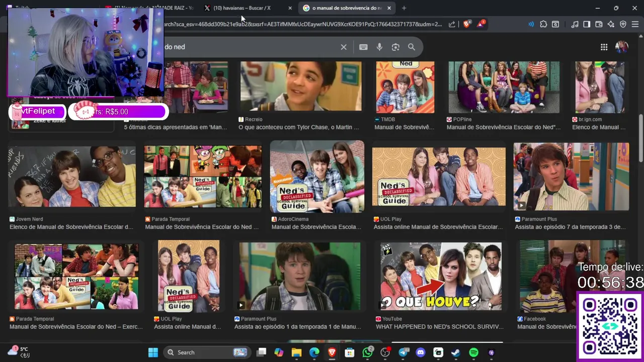
Task: Switch to the NÔMADE RAIZ YouTube tab
Action: pyautogui.click(x=150, y=8)
